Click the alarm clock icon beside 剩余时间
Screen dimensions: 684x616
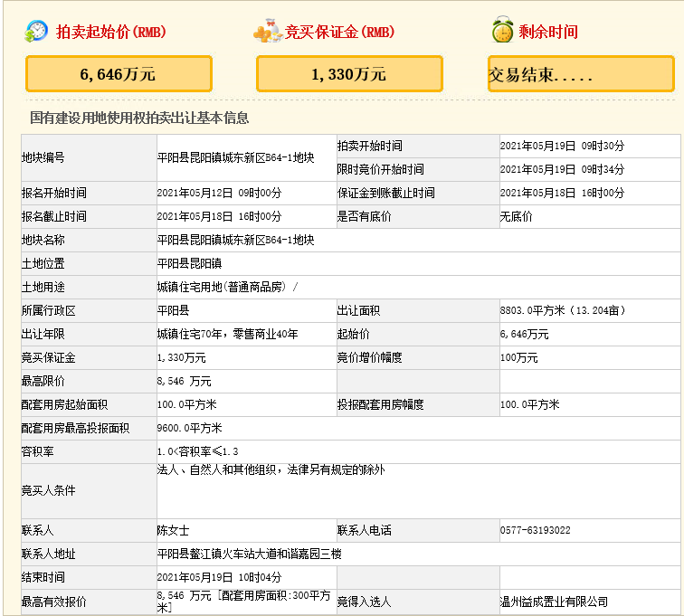502,30
